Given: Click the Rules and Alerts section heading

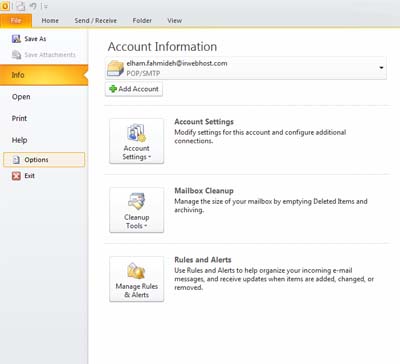Looking at the screenshot, I should point(203,260).
